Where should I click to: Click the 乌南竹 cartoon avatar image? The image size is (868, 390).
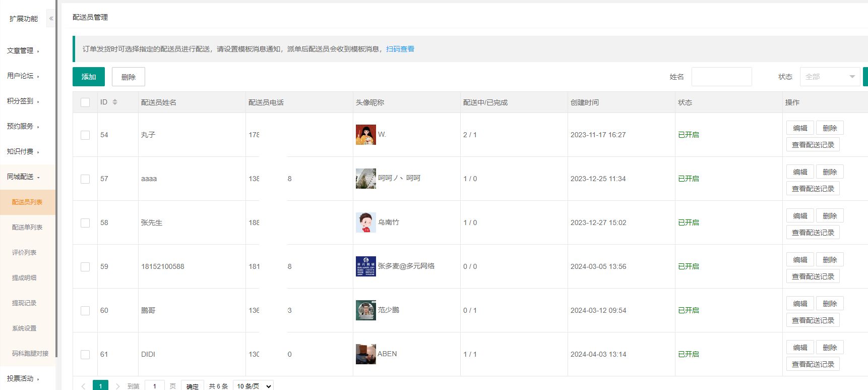[x=365, y=222]
